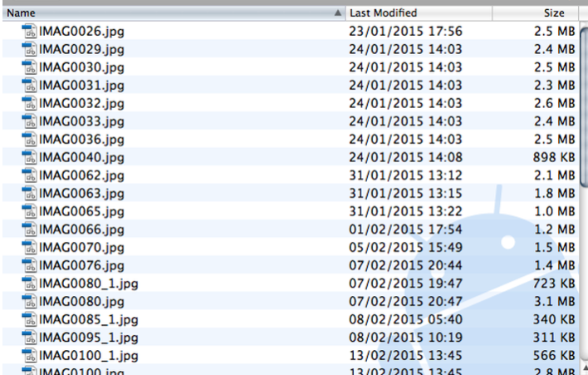Click the date 01/02/2015 17:54

tap(406, 229)
